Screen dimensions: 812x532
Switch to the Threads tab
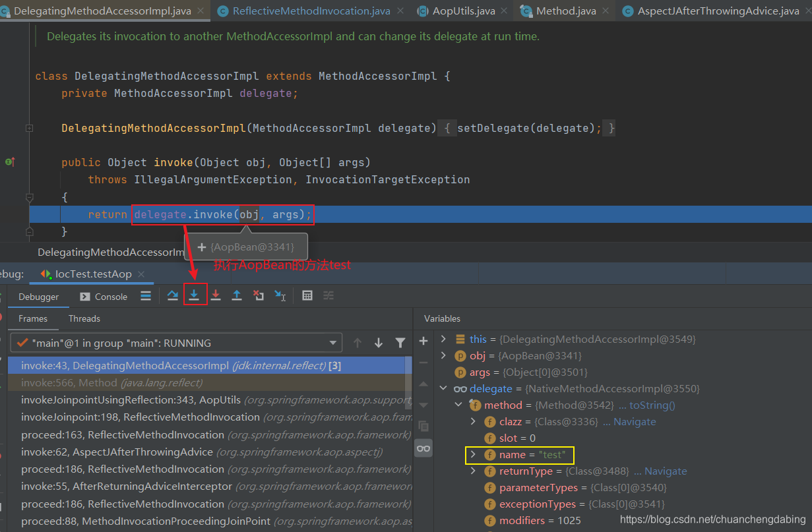[84, 318]
